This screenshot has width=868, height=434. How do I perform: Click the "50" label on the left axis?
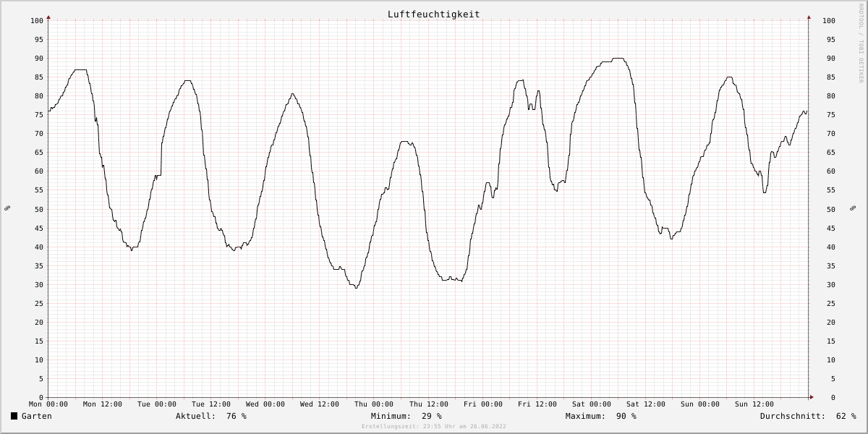39,209
